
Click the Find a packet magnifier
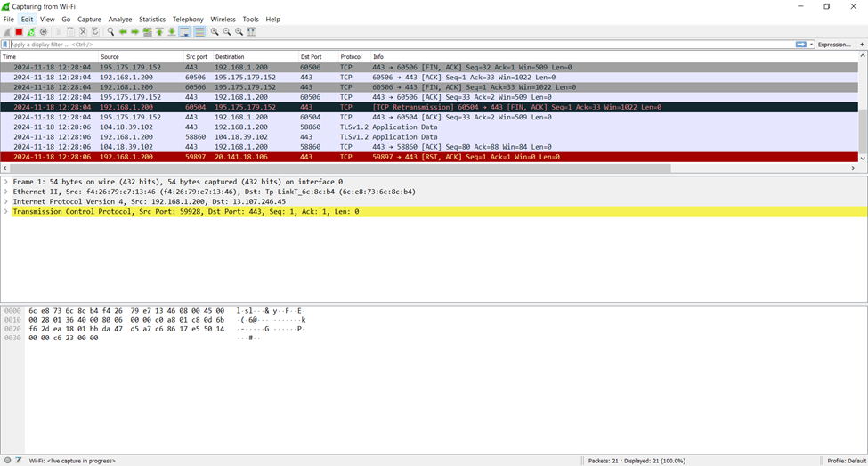click(110, 31)
